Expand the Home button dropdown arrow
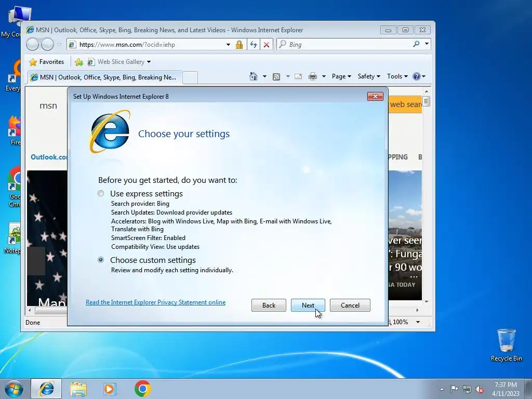 [264, 76]
